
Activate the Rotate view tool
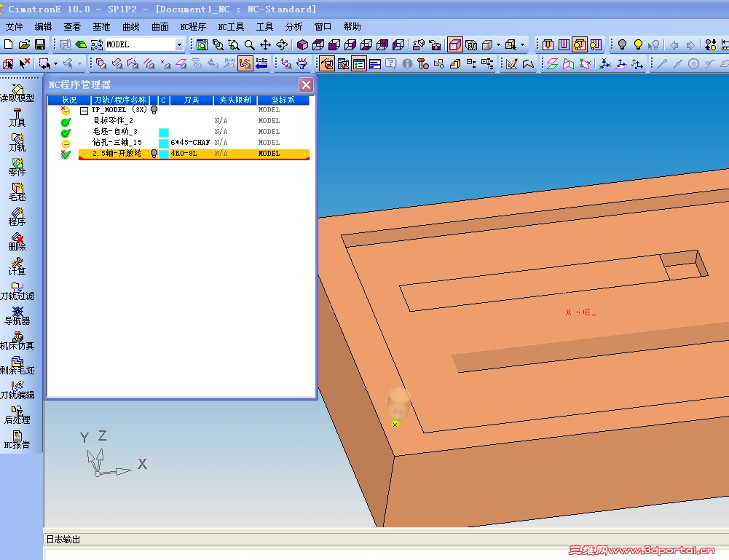pyautogui.click(x=282, y=44)
